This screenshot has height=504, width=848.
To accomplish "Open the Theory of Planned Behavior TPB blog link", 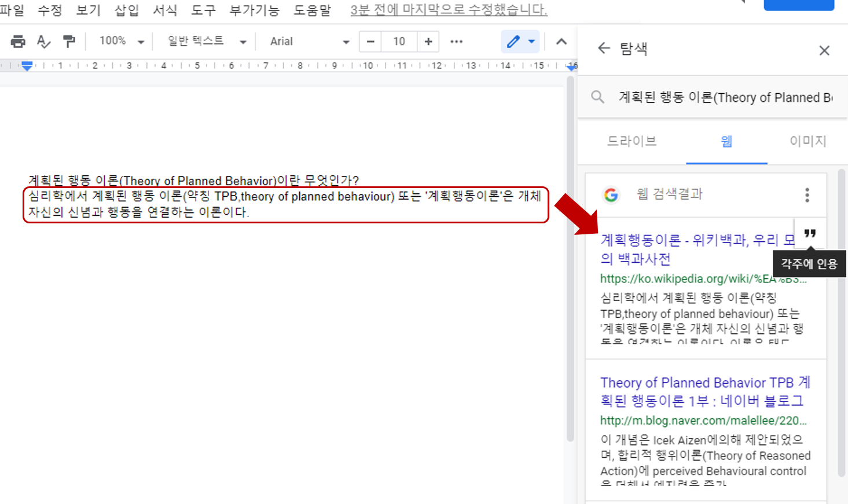I will click(705, 392).
